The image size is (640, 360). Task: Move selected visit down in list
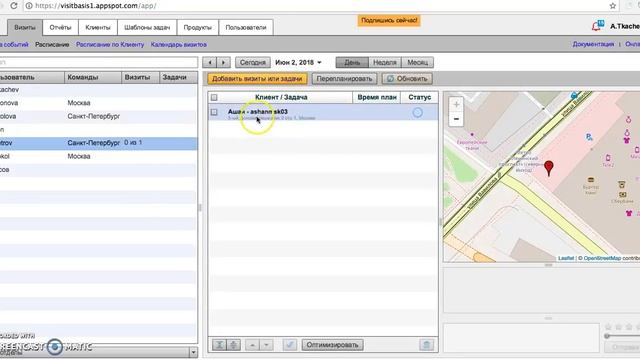coord(267,345)
